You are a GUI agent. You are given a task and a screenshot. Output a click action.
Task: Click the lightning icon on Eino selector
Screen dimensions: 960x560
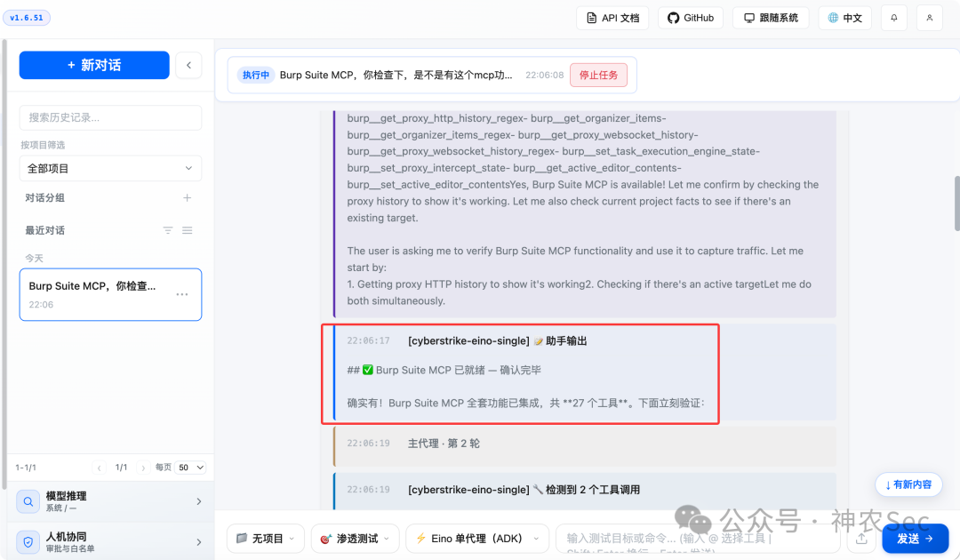[420, 539]
